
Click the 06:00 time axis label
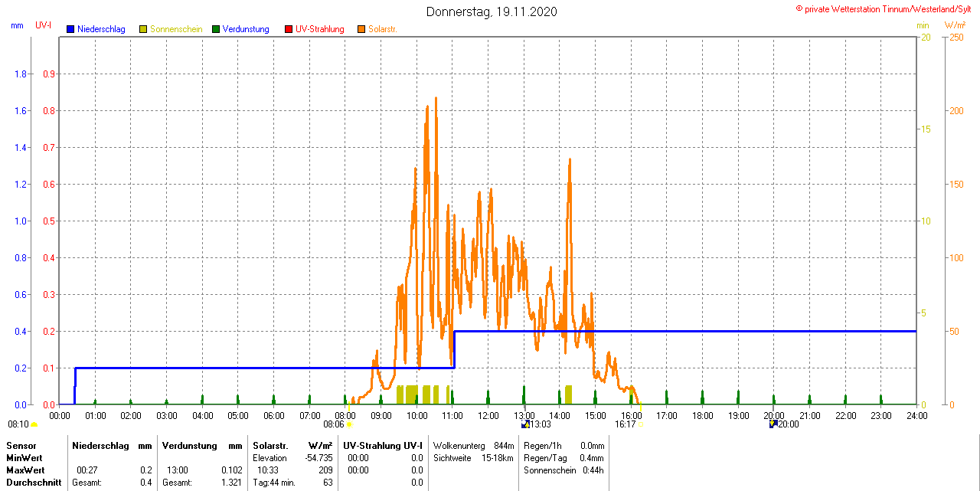click(x=274, y=415)
